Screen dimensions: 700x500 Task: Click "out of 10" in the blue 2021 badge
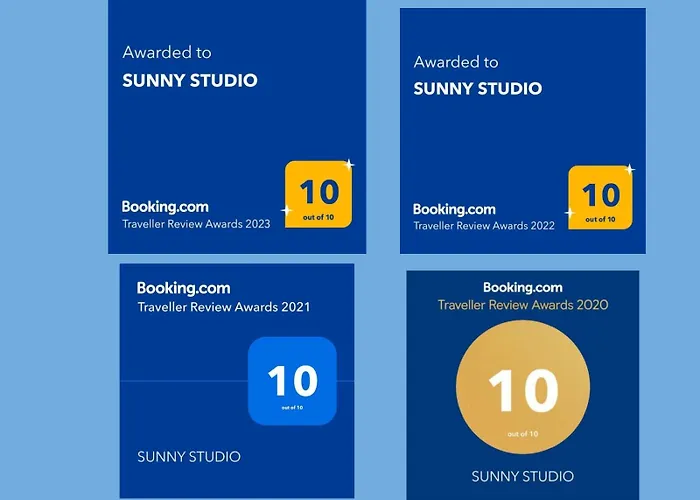[x=292, y=408]
